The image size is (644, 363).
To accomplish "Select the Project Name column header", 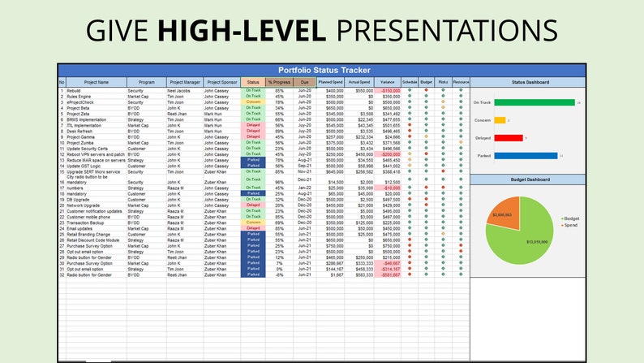I will click(96, 82).
